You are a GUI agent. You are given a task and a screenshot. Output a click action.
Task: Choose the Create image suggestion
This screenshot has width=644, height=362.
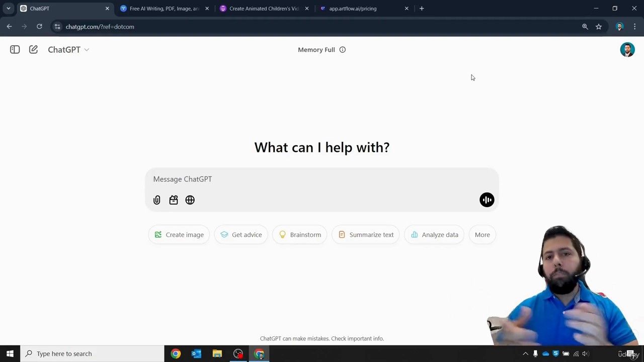tap(179, 235)
